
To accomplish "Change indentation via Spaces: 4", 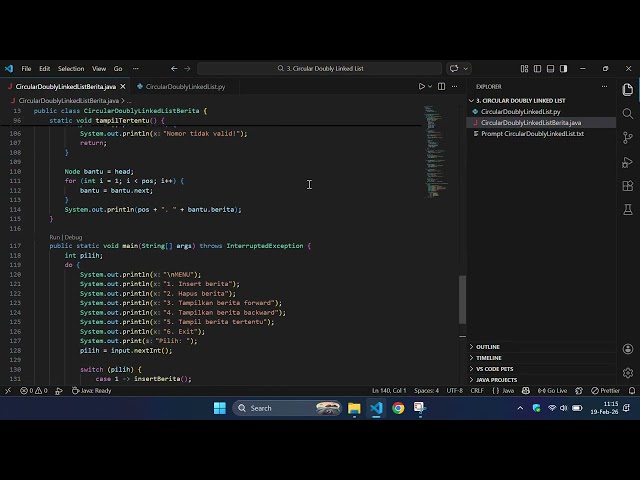I will pyautogui.click(x=426, y=391).
